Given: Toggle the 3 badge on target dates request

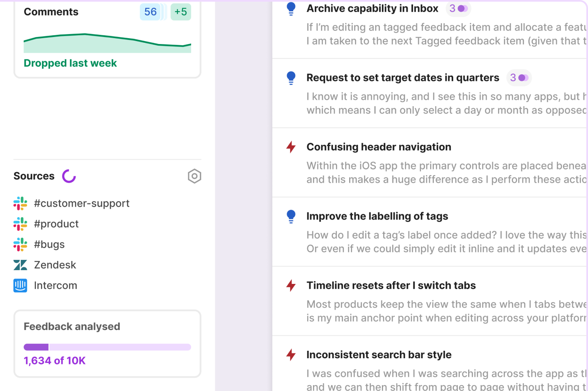Looking at the screenshot, I should pyautogui.click(x=519, y=78).
